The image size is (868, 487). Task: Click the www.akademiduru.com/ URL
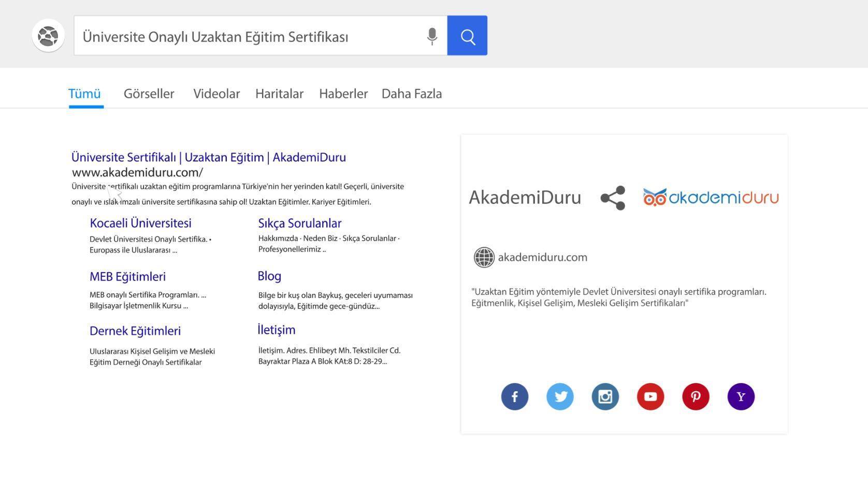pyautogui.click(x=137, y=172)
